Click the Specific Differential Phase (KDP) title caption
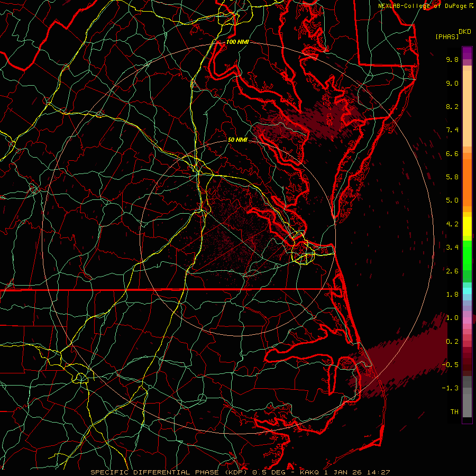This screenshot has height=476, width=476. pyautogui.click(x=170, y=472)
